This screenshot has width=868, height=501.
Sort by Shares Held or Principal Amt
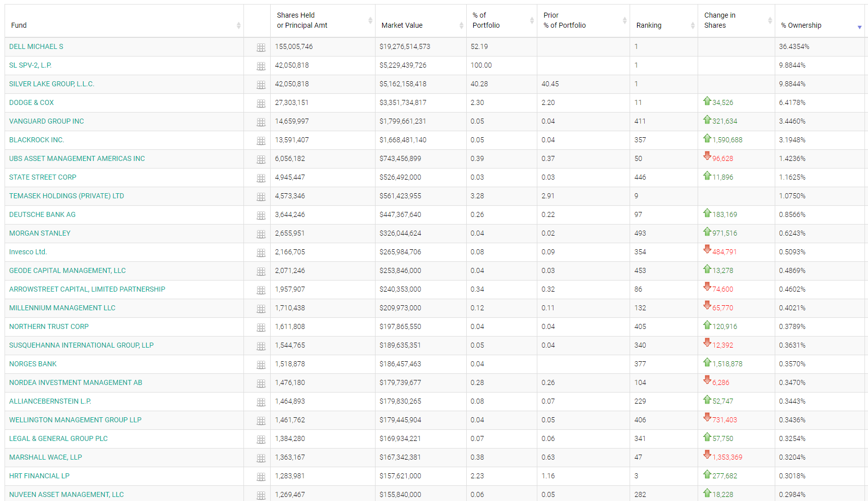tap(323, 21)
